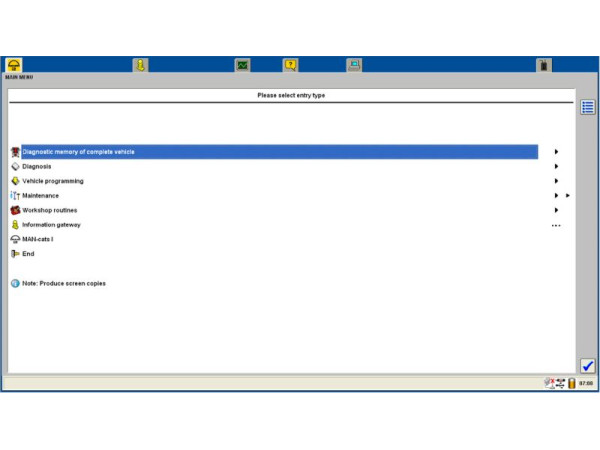Screen dimensions: 600x450
Task: Click the black device icon at top right
Action: (544, 66)
